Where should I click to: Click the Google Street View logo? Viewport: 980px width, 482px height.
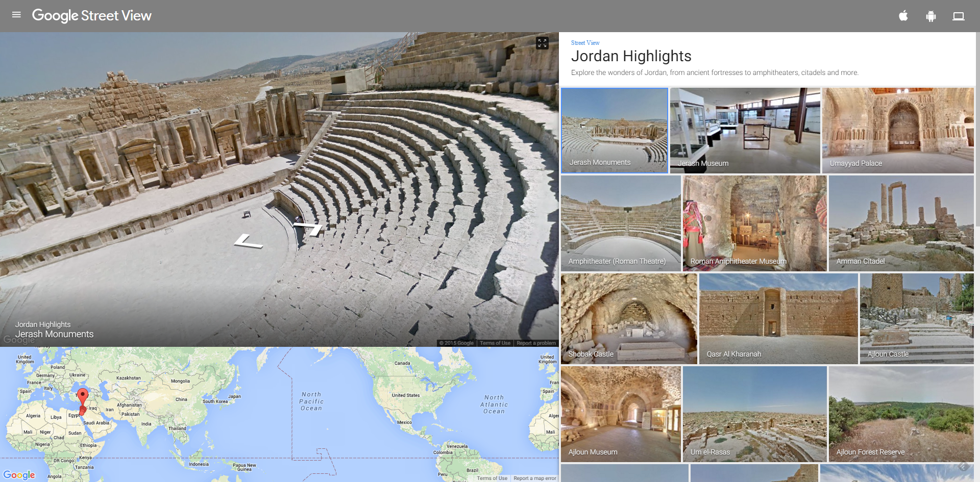92,16
